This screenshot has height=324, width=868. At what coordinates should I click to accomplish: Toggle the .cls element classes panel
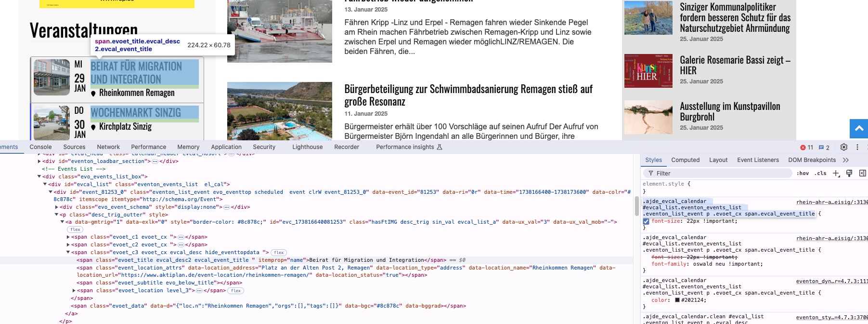[821, 174]
